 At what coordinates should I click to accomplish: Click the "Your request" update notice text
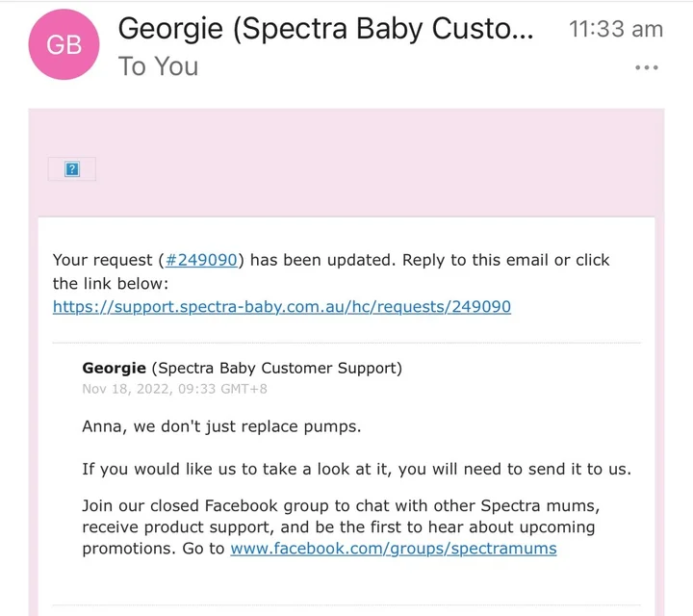point(103,260)
